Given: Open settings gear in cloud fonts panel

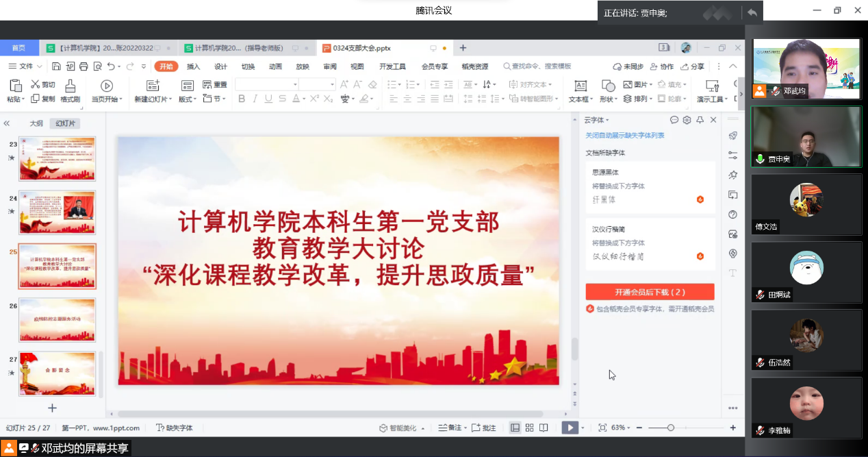Looking at the screenshot, I should pyautogui.click(x=687, y=120).
